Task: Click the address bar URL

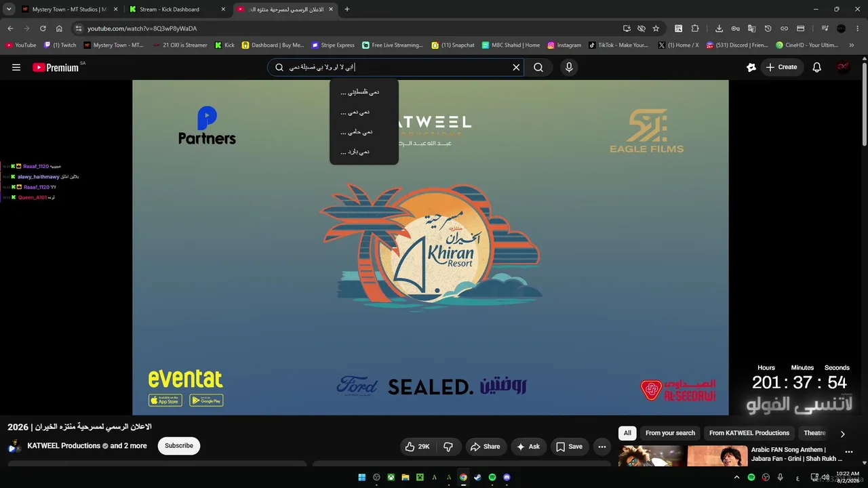Action: 142,28
